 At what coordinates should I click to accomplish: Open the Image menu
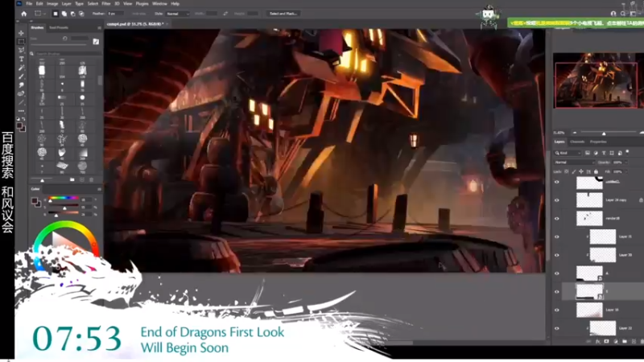coord(52,4)
